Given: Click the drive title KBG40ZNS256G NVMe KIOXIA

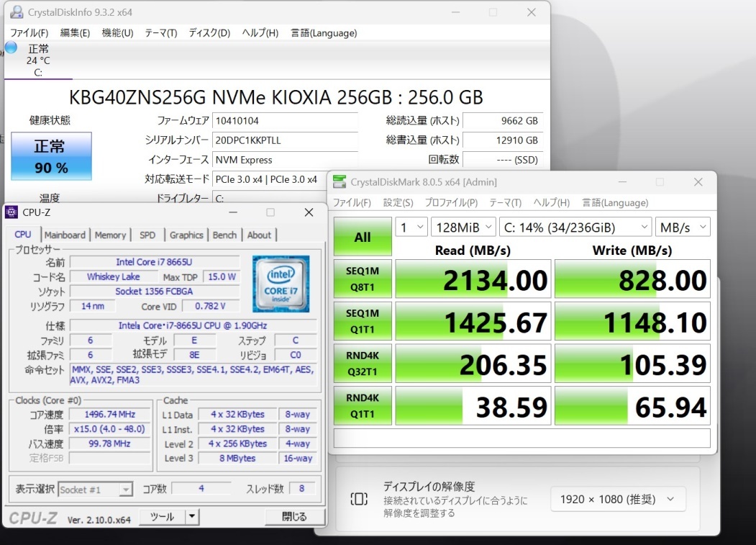Looking at the screenshot, I should tap(275, 97).
